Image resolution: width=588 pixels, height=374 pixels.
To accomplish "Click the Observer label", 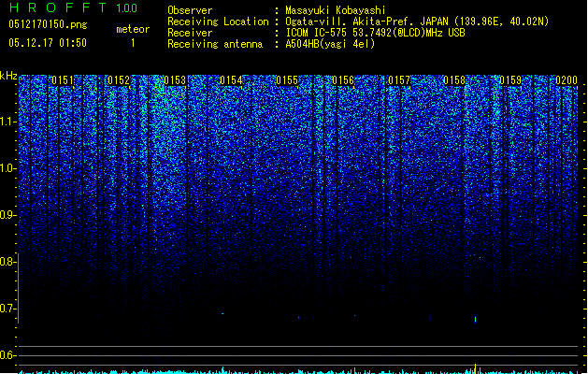I will tap(190, 10).
